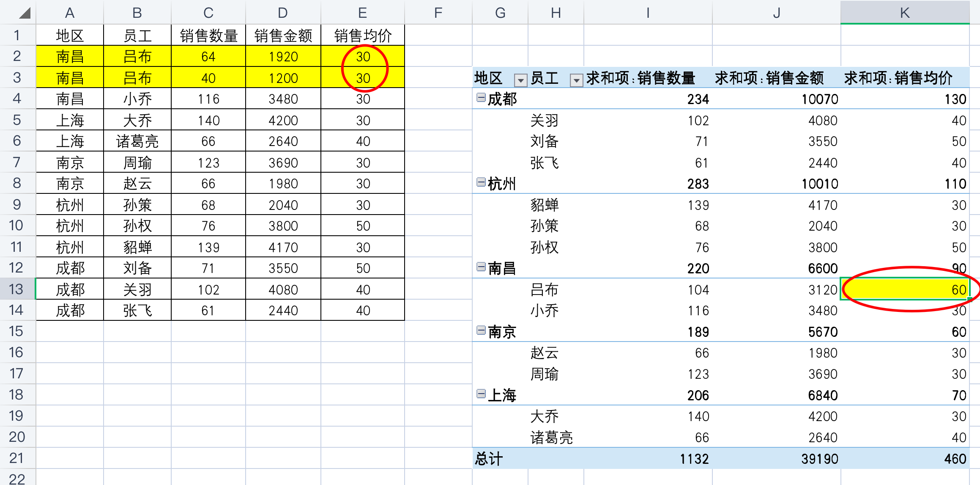Collapse the 上海 pivot group
This screenshot has height=485, width=980.
481,394
